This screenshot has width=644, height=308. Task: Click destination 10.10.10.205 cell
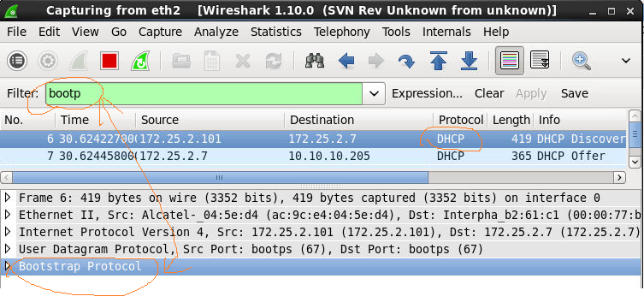[329, 156]
